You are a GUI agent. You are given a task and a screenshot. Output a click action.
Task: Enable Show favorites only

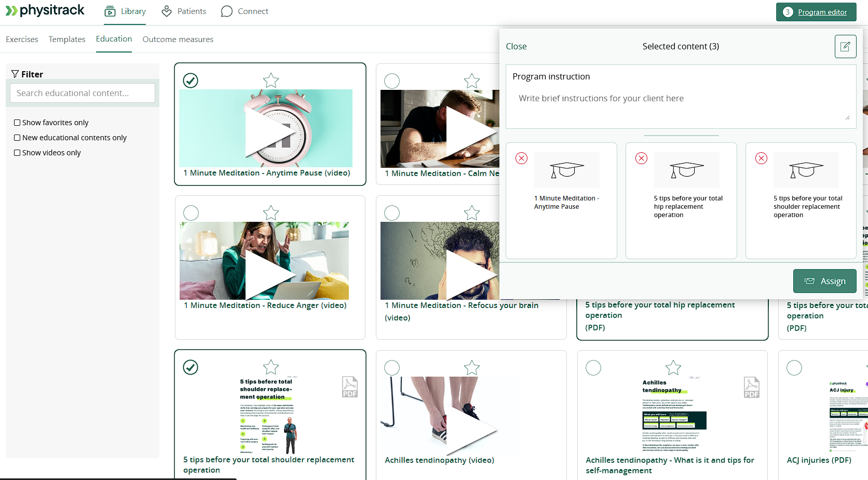pyautogui.click(x=17, y=123)
